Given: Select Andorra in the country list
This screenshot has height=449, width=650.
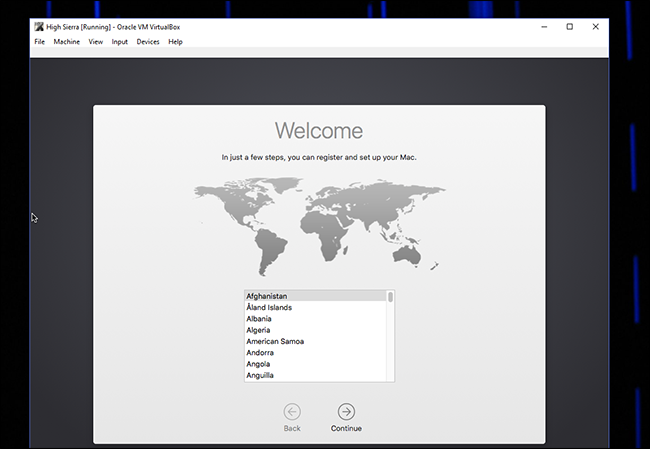Looking at the screenshot, I should pos(315,353).
